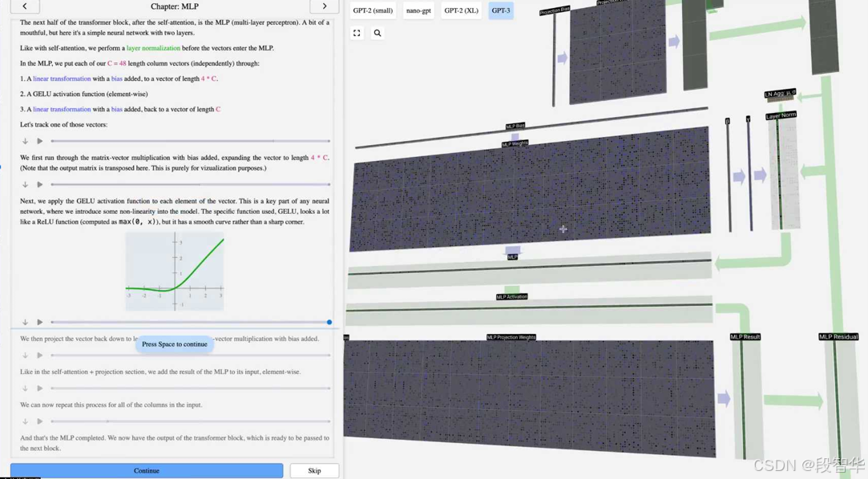Click 'Press Space to continue' tooltip
The image size is (868, 479).
175,344
